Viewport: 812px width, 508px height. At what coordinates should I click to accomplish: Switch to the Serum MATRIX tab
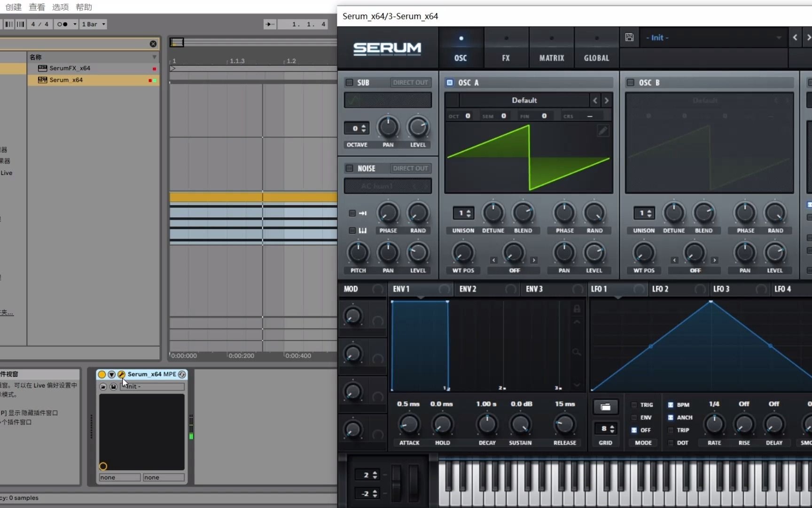[x=552, y=48]
